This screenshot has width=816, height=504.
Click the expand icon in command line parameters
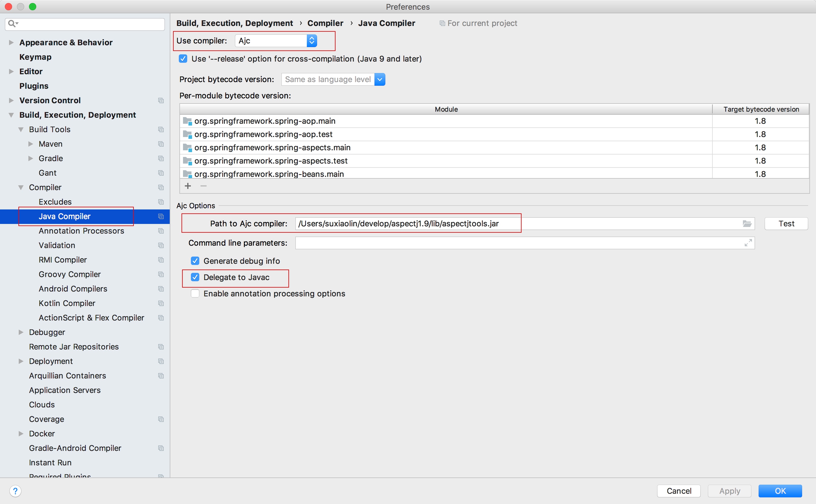748,243
